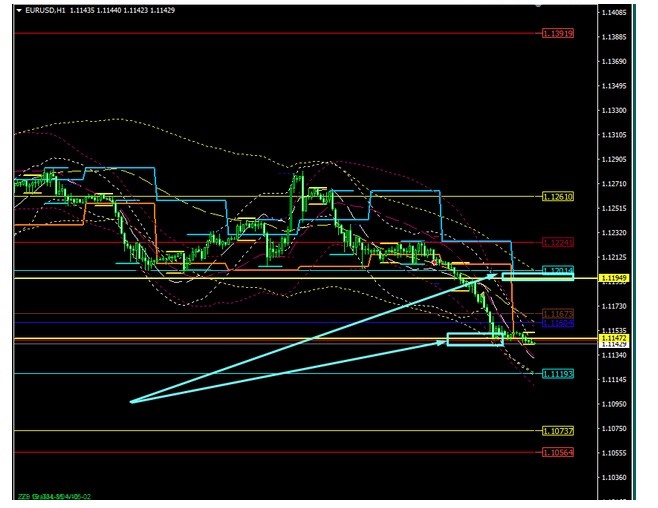Click the shared origin point of cyan arrows
The height and width of the screenshot is (508, 658).
tap(131, 401)
